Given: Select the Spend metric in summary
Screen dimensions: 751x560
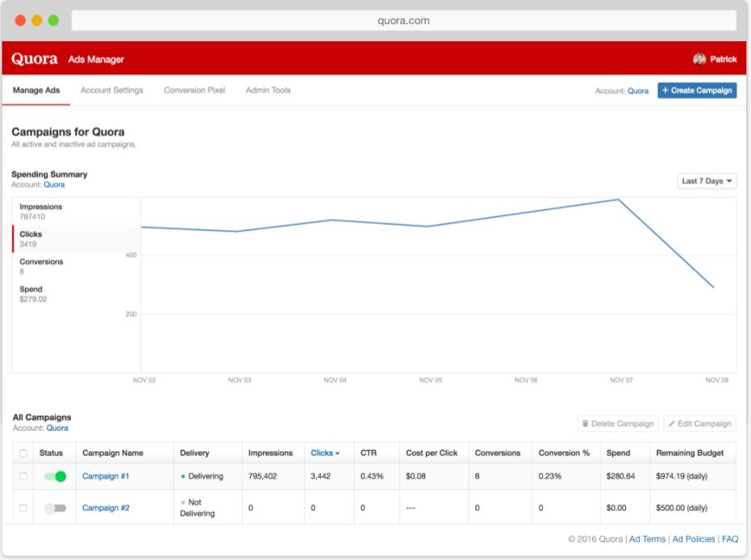Looking at the screenshot, I should pyautogui.click(x=77, y=294).
